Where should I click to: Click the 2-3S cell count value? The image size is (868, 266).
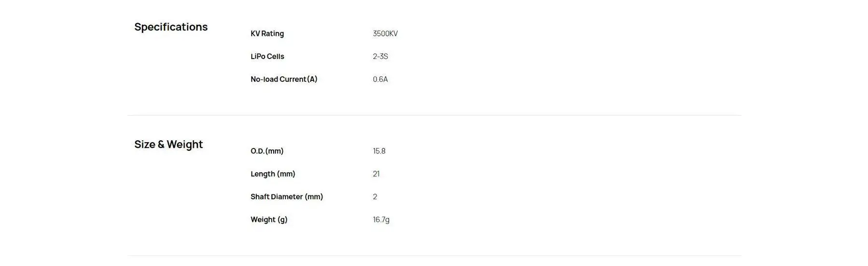[380, 57]
